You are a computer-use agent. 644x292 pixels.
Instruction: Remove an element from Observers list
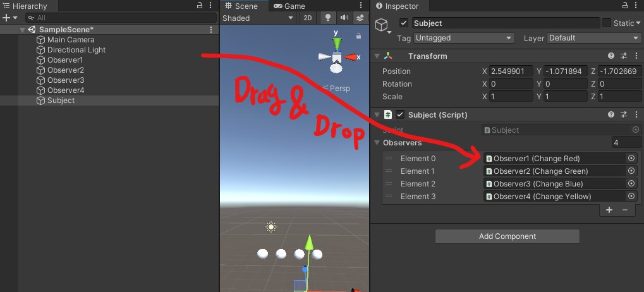click(625, 210)
